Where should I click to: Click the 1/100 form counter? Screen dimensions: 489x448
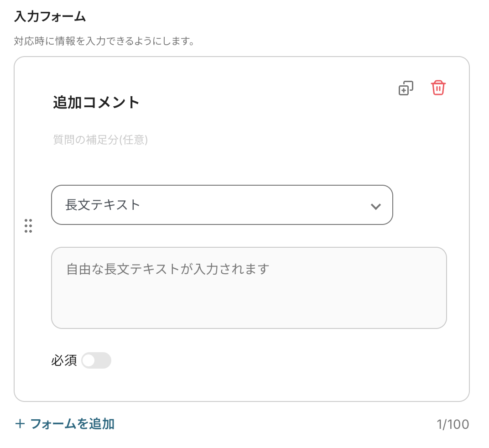pos(452,425)
